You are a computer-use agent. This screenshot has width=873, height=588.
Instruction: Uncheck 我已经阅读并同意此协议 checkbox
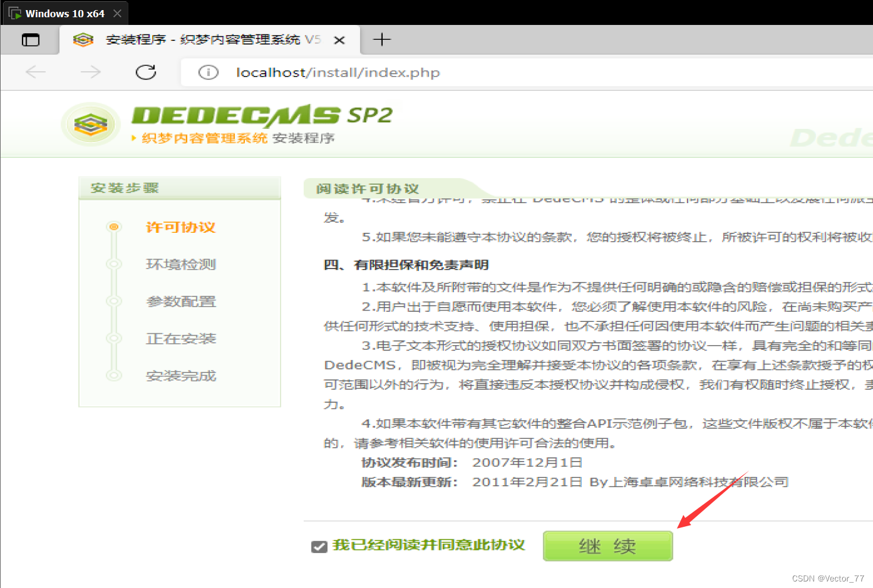(x=319, y=546)
